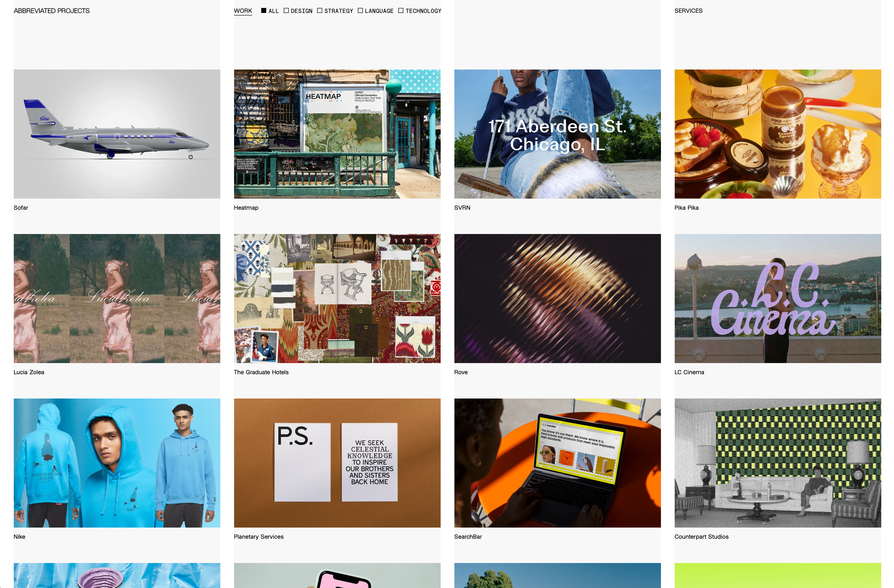Open the Pika Pika food thumbnail
The width and height of the screenshot is (894, 588).
[778, 134]
